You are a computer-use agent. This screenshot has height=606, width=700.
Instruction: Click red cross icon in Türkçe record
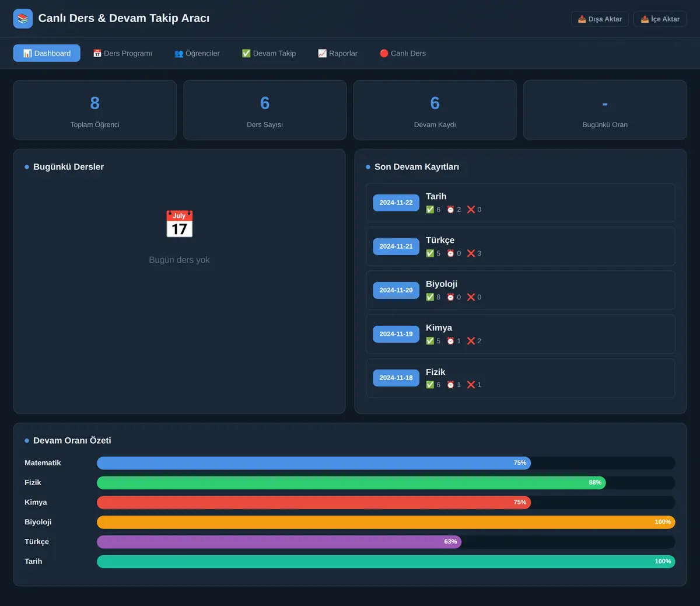(x=471, y=253)
